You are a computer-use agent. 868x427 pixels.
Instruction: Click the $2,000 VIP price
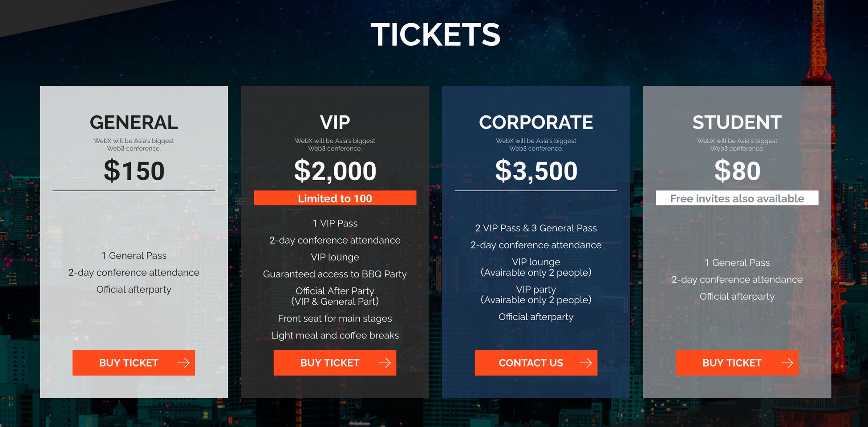(x=335, y=171)
